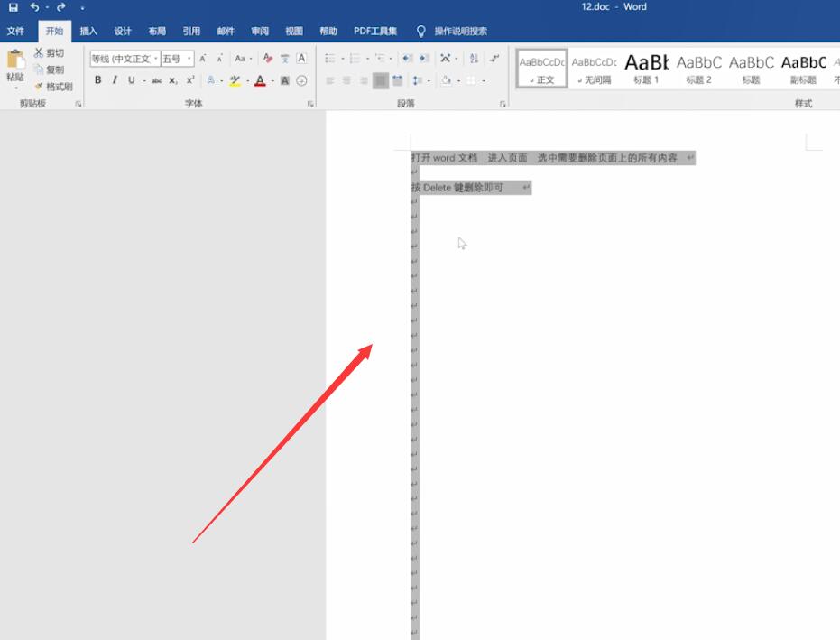Click the decrease font size icon
840x640 pixels.
pyautogui.click(x=219, y=59)
